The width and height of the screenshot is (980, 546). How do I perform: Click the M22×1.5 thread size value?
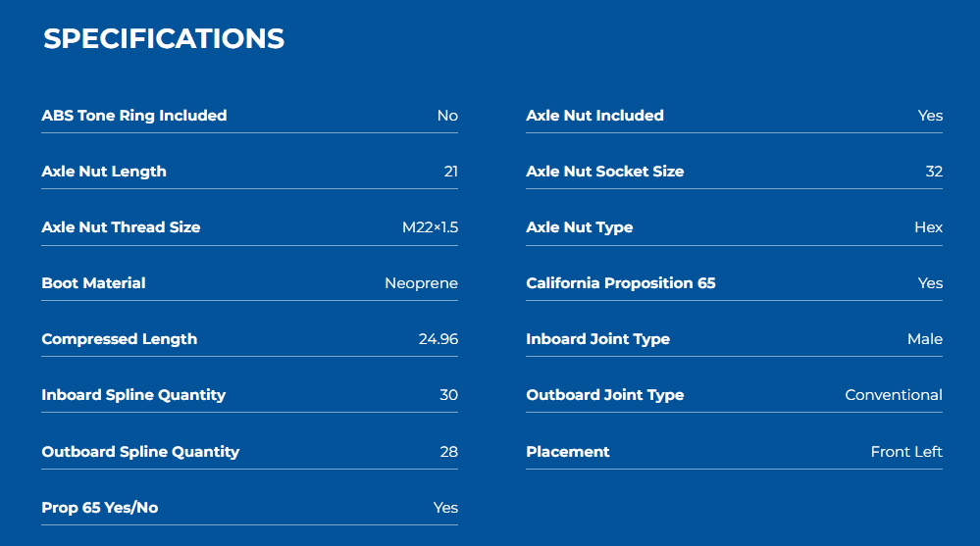pyautogui.click(x=430, y=227)
